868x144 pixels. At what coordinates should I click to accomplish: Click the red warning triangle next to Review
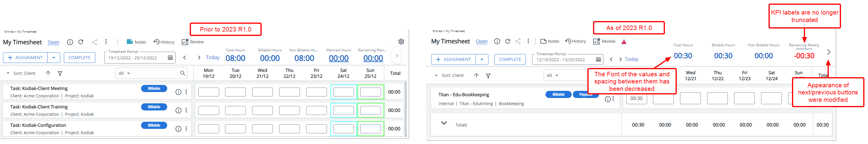coord(624,42)
